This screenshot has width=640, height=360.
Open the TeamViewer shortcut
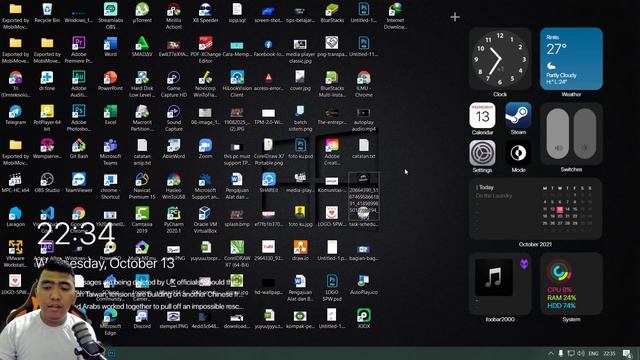point(78,182)
